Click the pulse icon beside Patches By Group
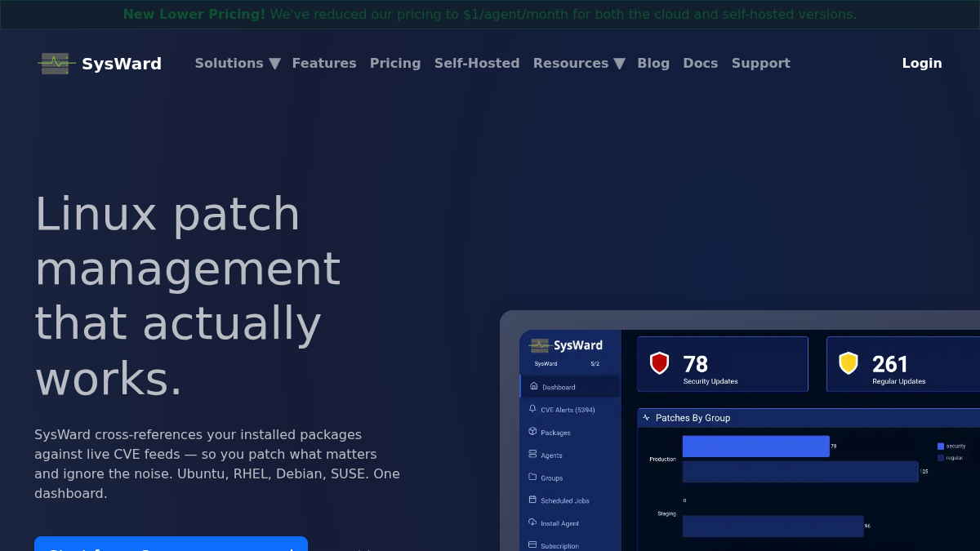The width and height of the screenshot is (980, 551). click(x=646, y=418)
